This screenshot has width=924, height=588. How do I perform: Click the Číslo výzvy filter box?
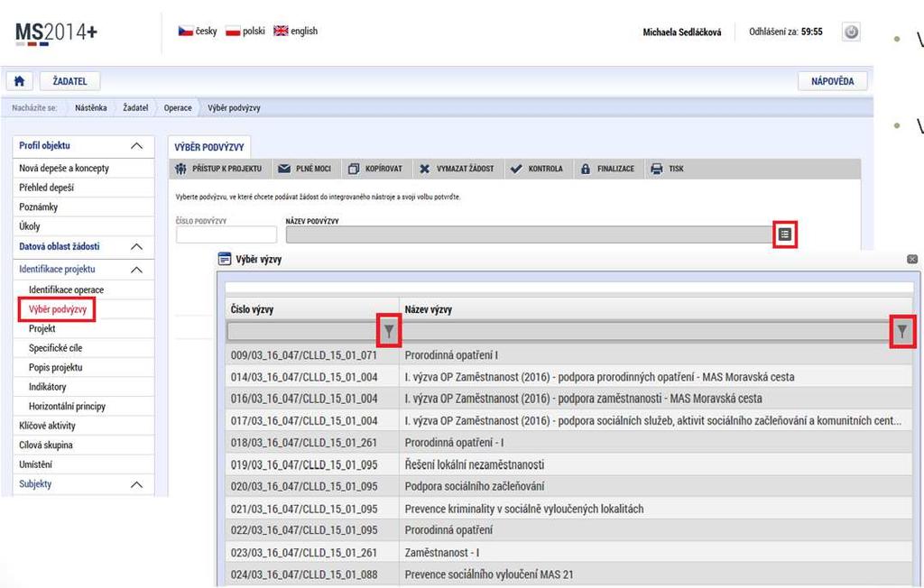302,332
